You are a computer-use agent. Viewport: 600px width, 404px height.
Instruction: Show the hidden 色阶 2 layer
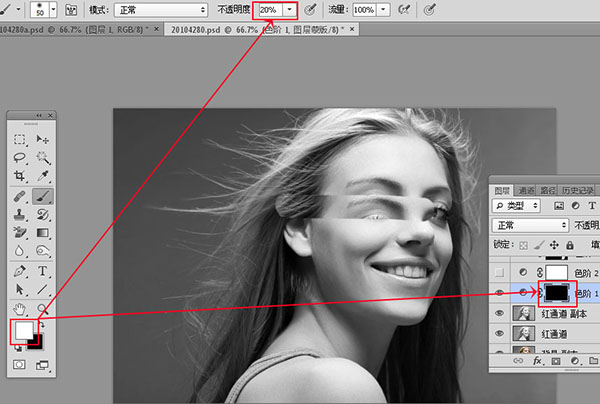click(x=499, y=272)
